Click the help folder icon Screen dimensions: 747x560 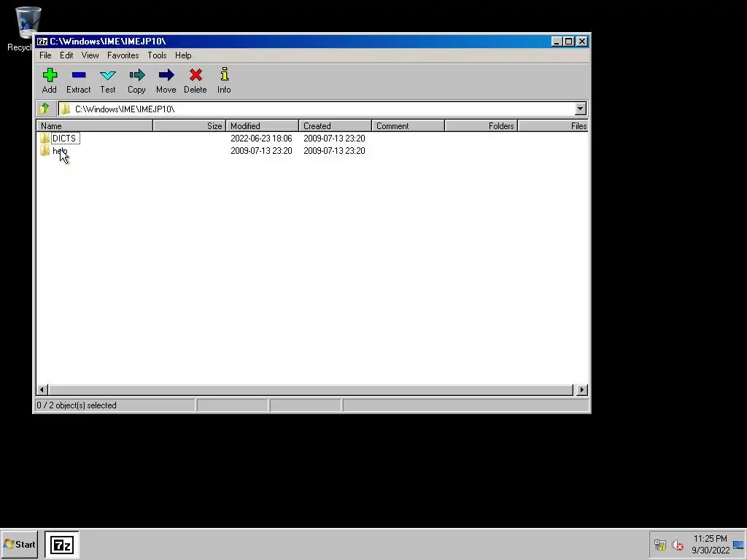tap(44, 150)
